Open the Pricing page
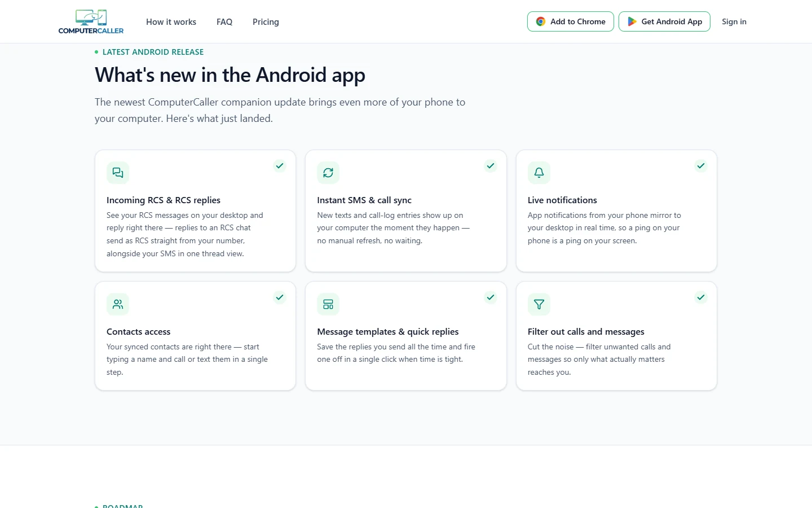 [266, 22]
